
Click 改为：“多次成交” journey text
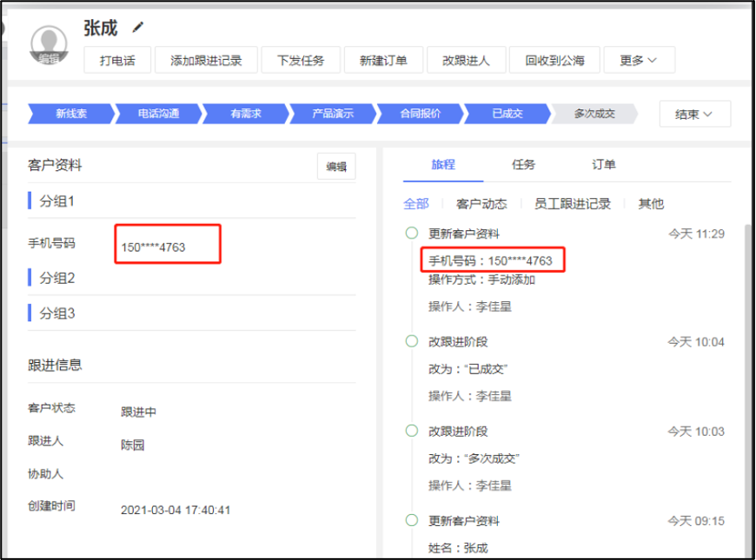coord(474,458)
